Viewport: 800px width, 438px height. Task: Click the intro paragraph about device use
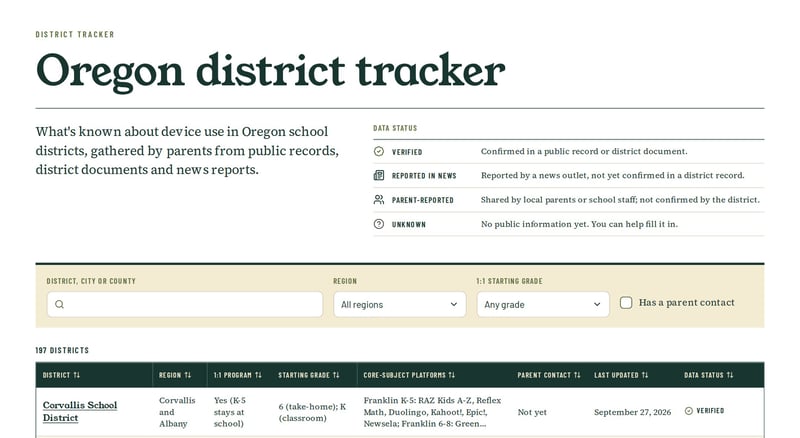click(x=187, y=151)
